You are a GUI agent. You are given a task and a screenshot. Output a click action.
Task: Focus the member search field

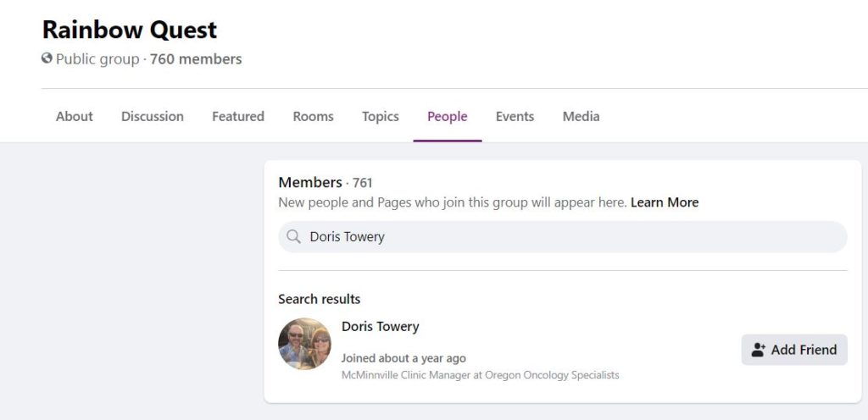pos(563,237)
